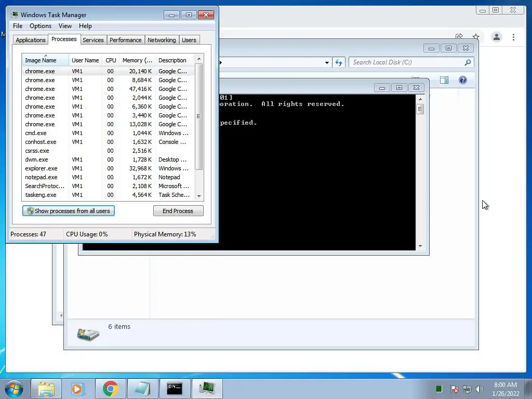Click the green CPU meter tray icon

(438, 389)
